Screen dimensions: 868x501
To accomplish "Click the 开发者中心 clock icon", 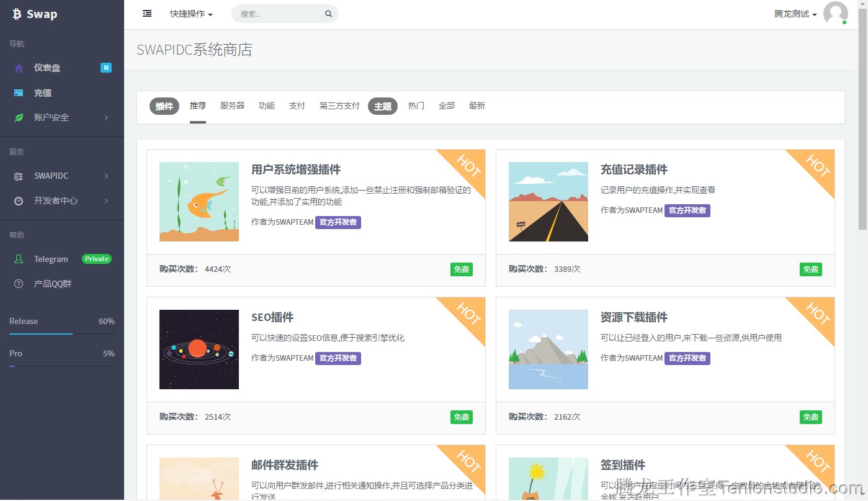I will [19, 201].
